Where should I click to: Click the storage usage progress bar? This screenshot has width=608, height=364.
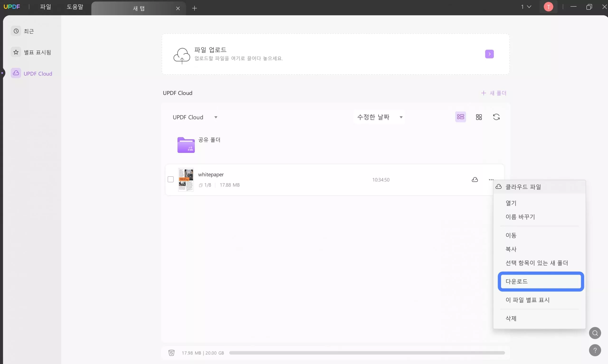367,353
